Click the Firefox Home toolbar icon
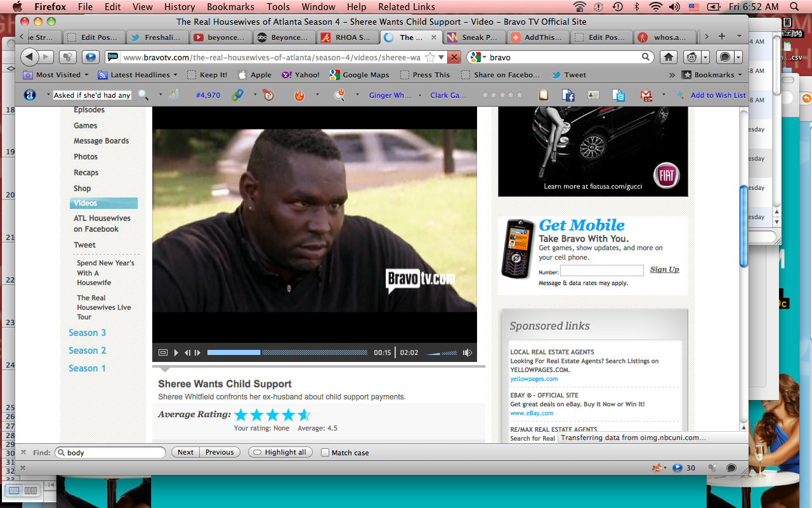This screenshot has height=508, width=812. tap(668, 57)
